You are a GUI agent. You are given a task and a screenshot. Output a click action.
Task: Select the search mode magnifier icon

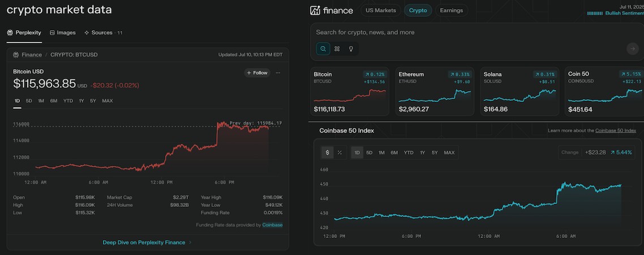(x=323, y=49)
